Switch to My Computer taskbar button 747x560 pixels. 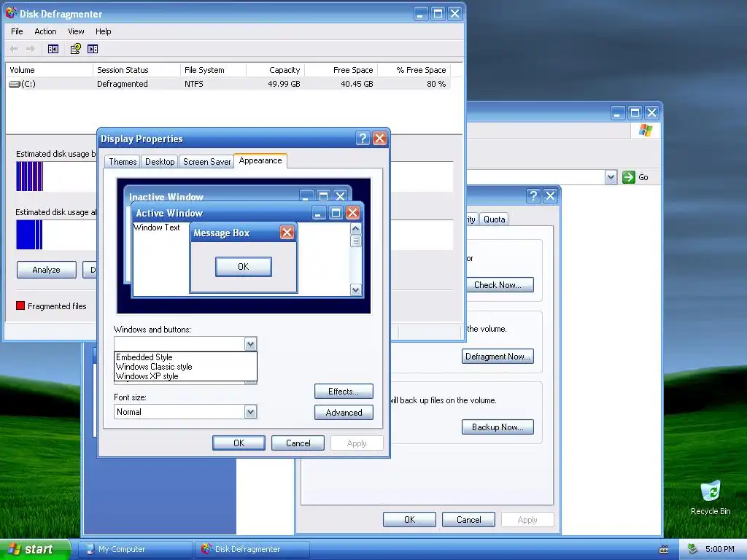pyautogui.click(x=135, y=549)
